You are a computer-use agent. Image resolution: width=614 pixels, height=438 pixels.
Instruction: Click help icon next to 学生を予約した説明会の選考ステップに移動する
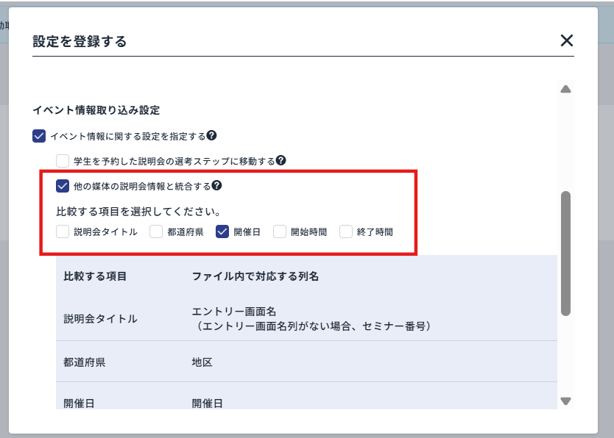point(281,160)
